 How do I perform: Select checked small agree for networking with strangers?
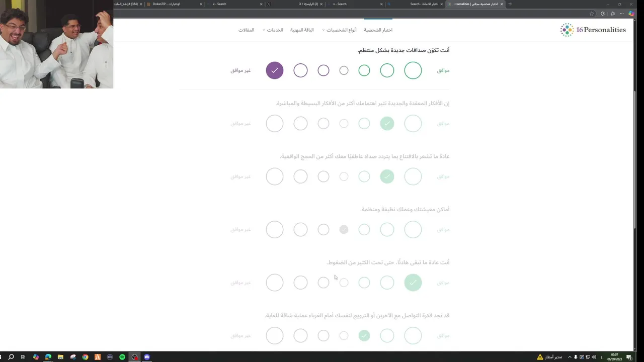click(x=364, y=335)
